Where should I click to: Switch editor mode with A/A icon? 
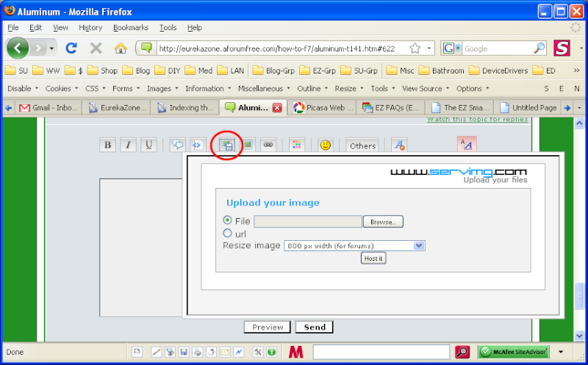[x=467, y=144]
